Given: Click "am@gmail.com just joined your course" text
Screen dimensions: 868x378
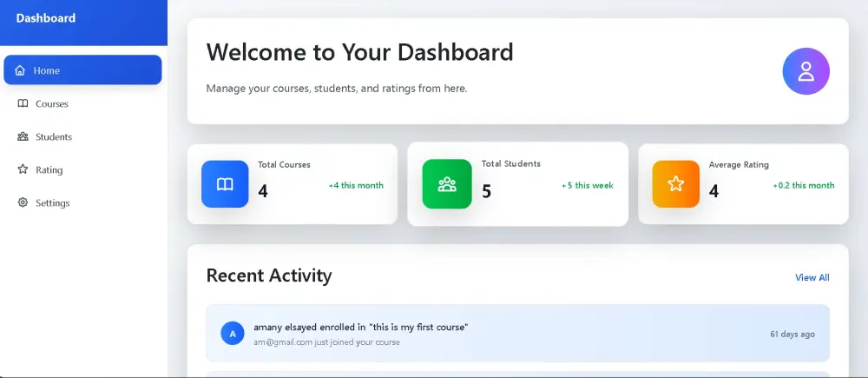Looking at the screenshot, I should 326,342.
